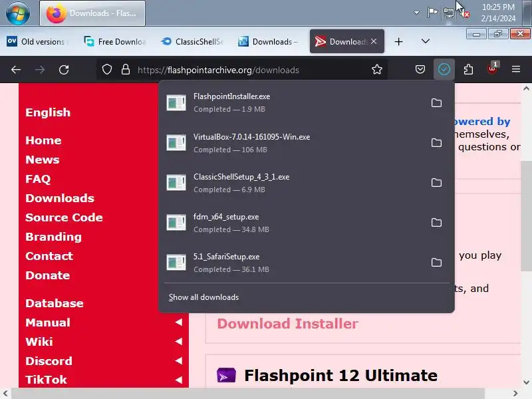This screenshot has height=399, width=532.
Task: Show ClassicShellSetup in containing folder
Action: 436,183
